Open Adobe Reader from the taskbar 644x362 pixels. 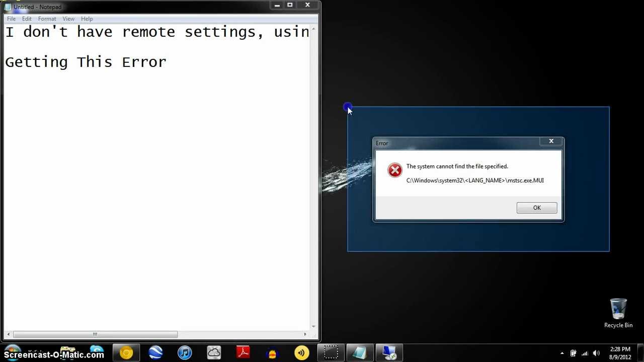pyautogui.click(x=243, y=353)
